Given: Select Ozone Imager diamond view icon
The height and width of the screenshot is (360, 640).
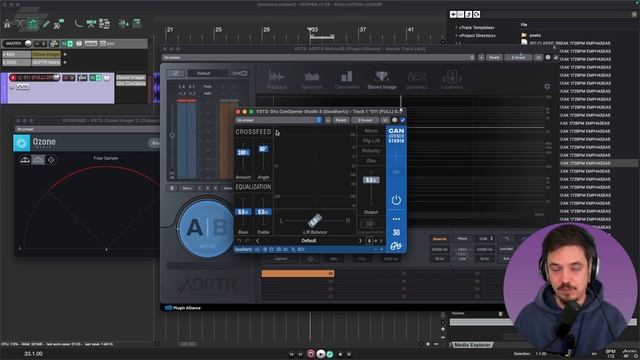Looking at the screenshot, I should point(51,160).
